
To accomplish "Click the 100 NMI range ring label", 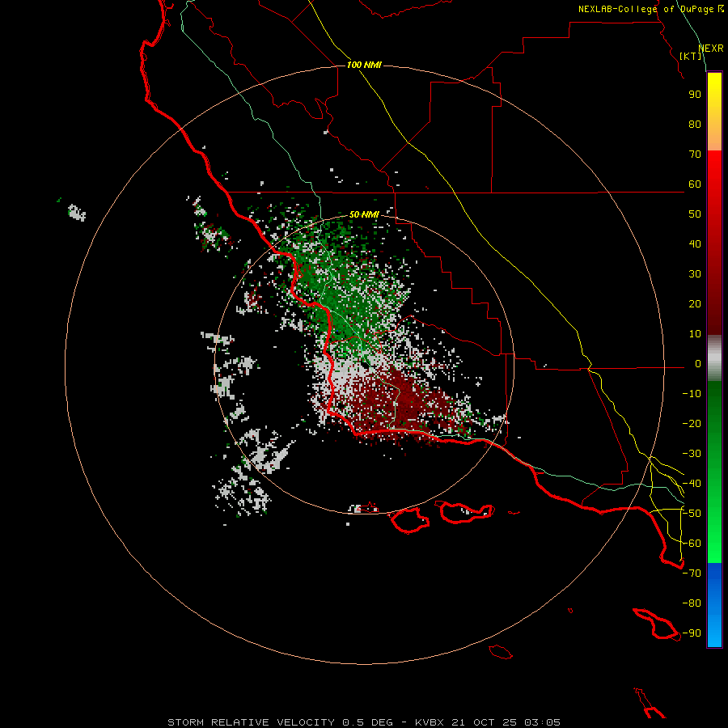I will pos(364,65).
